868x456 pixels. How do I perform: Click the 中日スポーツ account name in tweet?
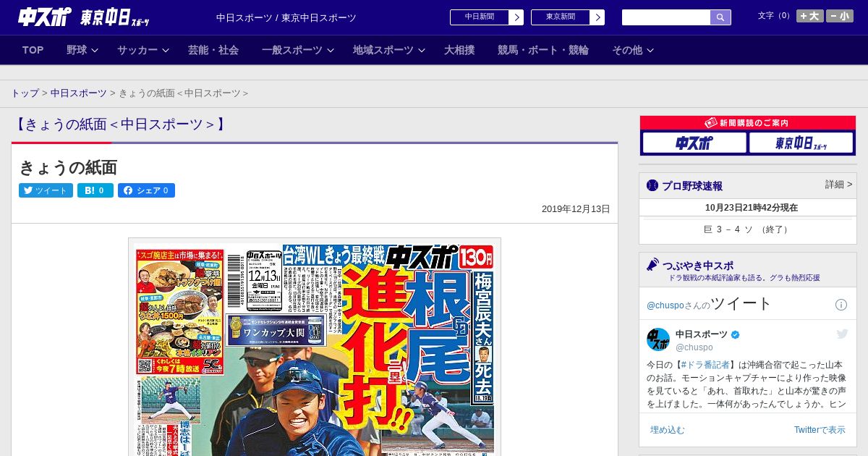click(702, 334)
